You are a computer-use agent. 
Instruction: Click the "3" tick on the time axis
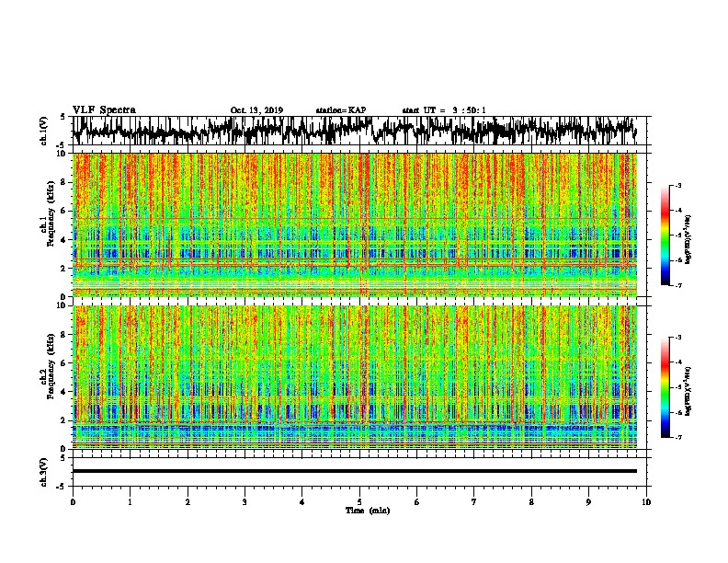(x=245, y=502)
